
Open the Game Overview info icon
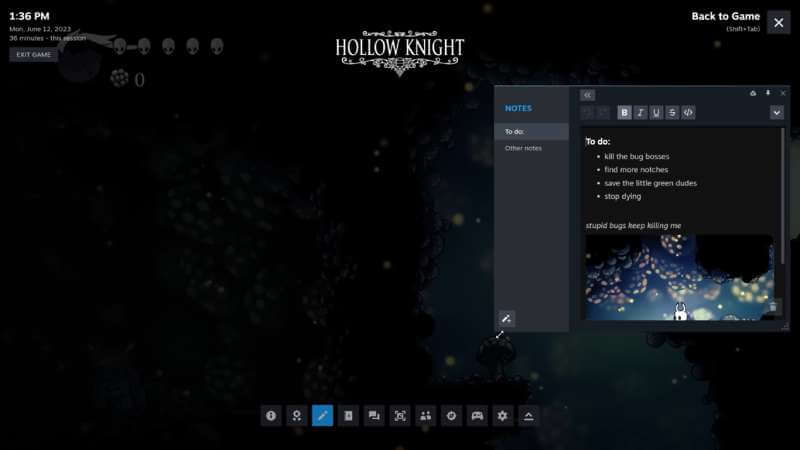[x=270, y=416]
